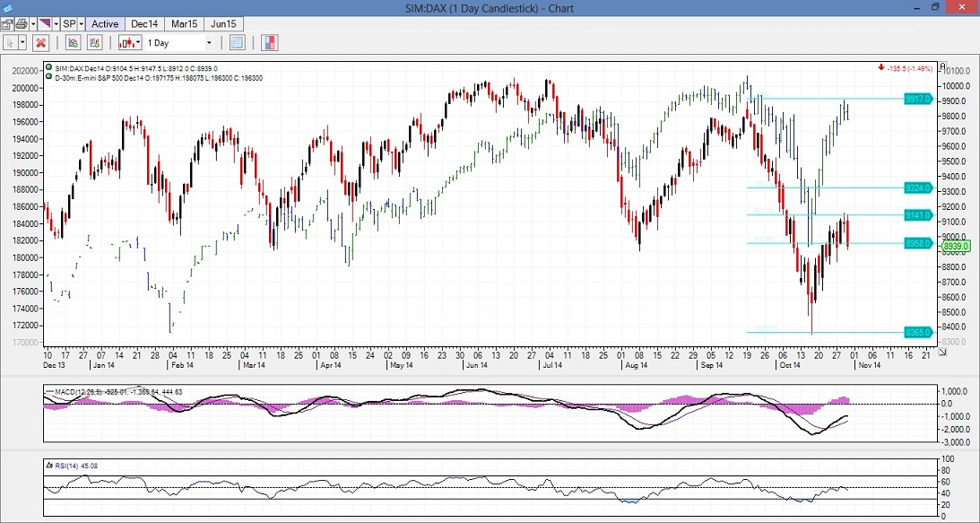Restore the window using the title bar button
Image resolution: width=980 pixels, height=523 pixels.
[x=935, y=7]
